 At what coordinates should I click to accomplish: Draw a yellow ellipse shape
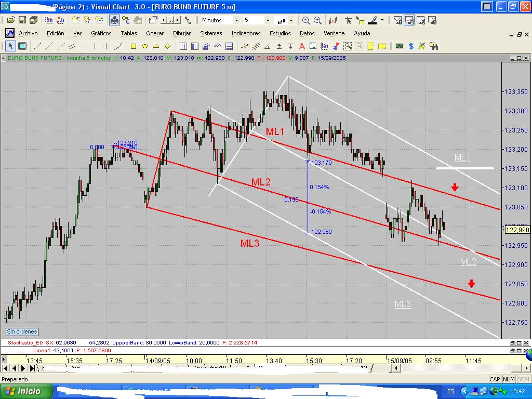(145, 46)
